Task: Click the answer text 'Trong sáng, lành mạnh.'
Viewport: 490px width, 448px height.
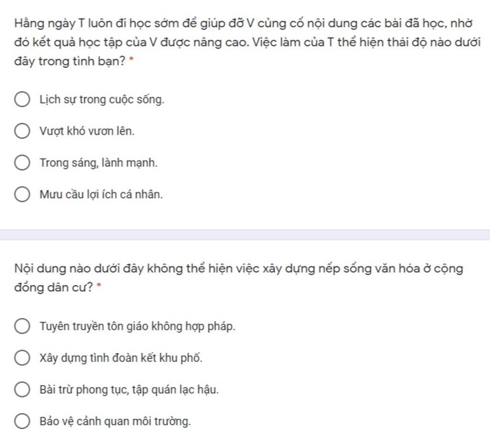Action: tap(99, 163)
